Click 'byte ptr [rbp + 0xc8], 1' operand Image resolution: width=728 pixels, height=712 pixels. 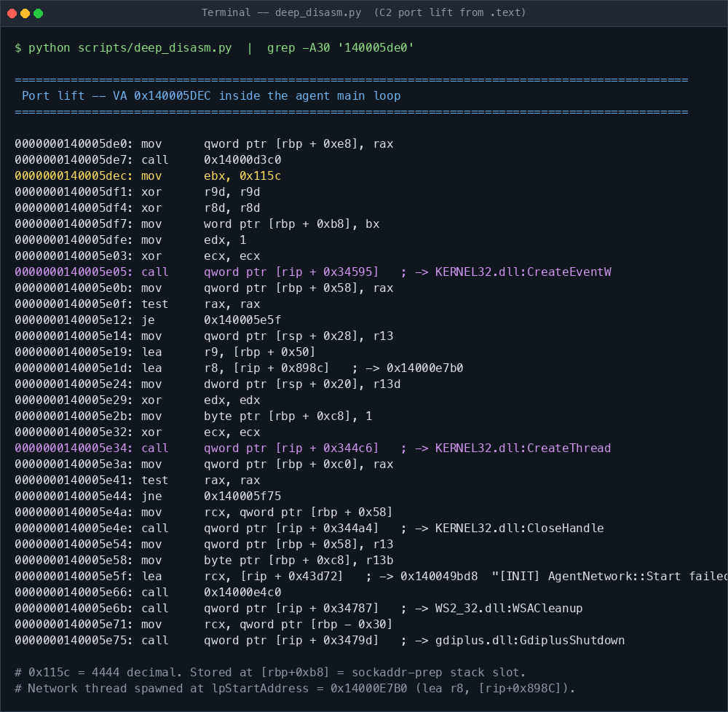point(288,416)
